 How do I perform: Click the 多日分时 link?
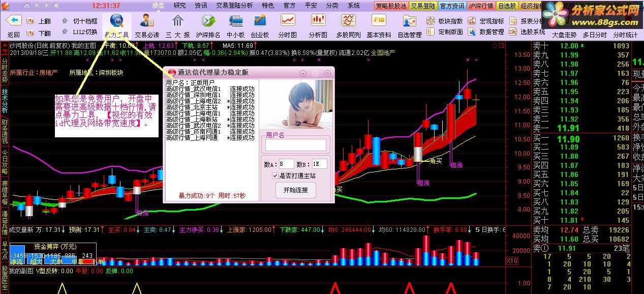coord(595,35)
